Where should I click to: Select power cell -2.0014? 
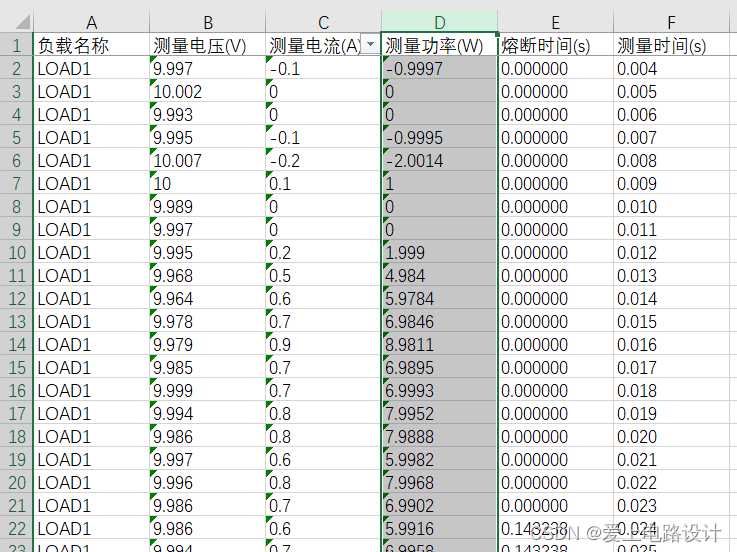click(439, 160)
